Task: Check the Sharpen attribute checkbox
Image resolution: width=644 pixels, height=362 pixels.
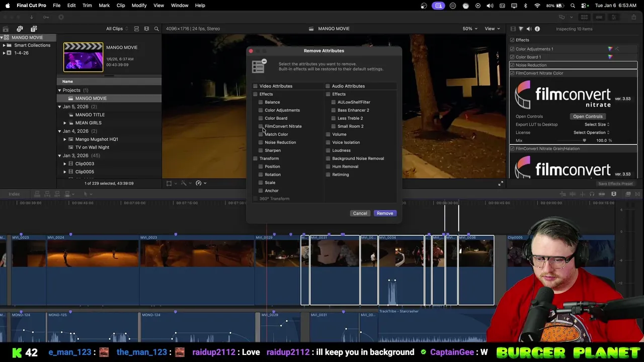Action: point(261,150)
